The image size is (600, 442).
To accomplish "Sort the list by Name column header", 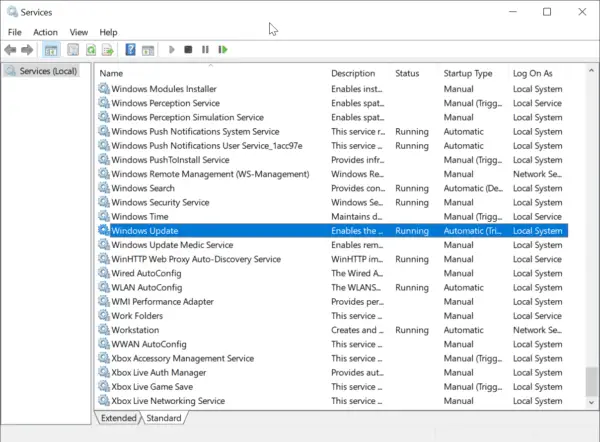I will click(x=112, y=74).
